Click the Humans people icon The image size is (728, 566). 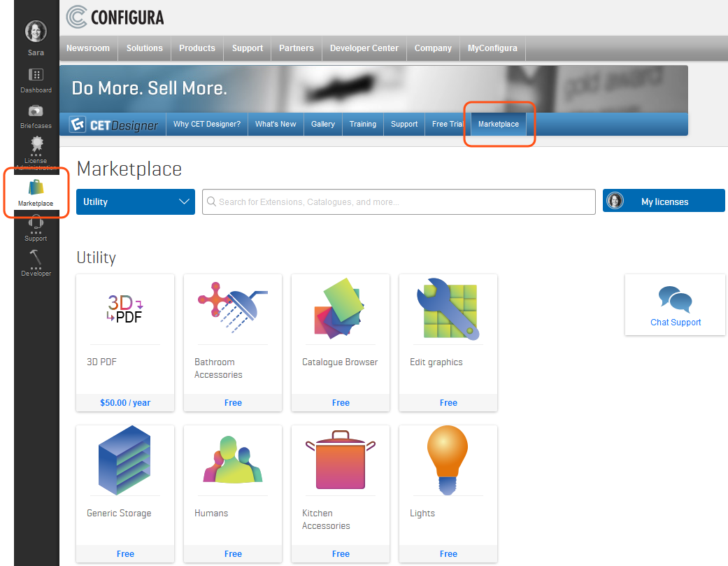(233, 460)
